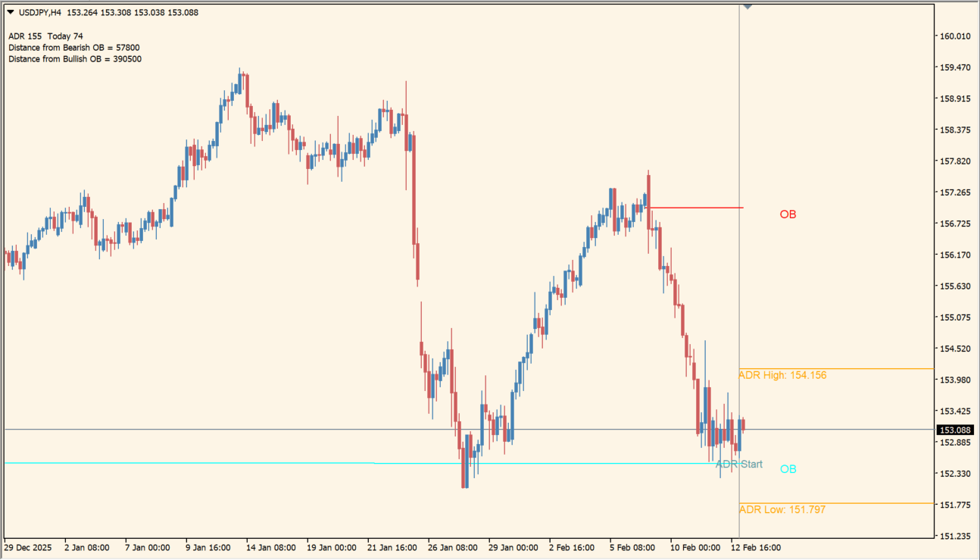
Task: Open the cyan OB label options
Action: (789, 469)
